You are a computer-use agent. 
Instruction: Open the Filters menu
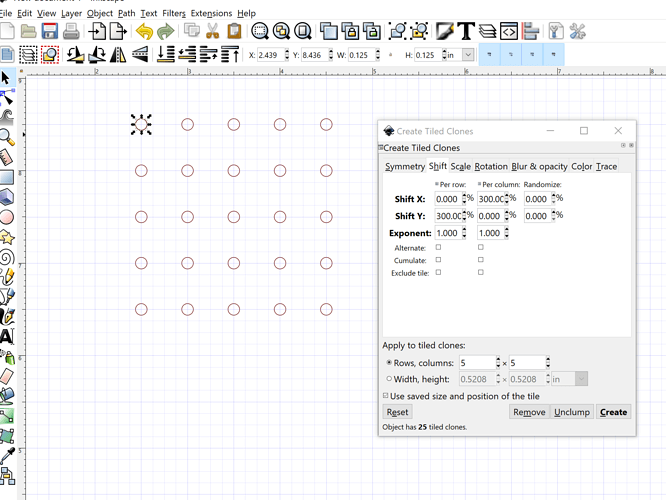point(174,13)
